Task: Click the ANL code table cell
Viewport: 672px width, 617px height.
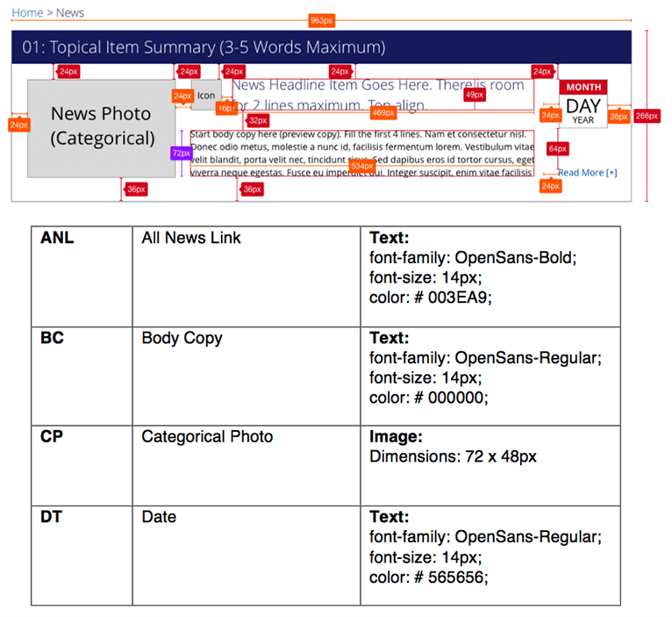Action: 81,276
